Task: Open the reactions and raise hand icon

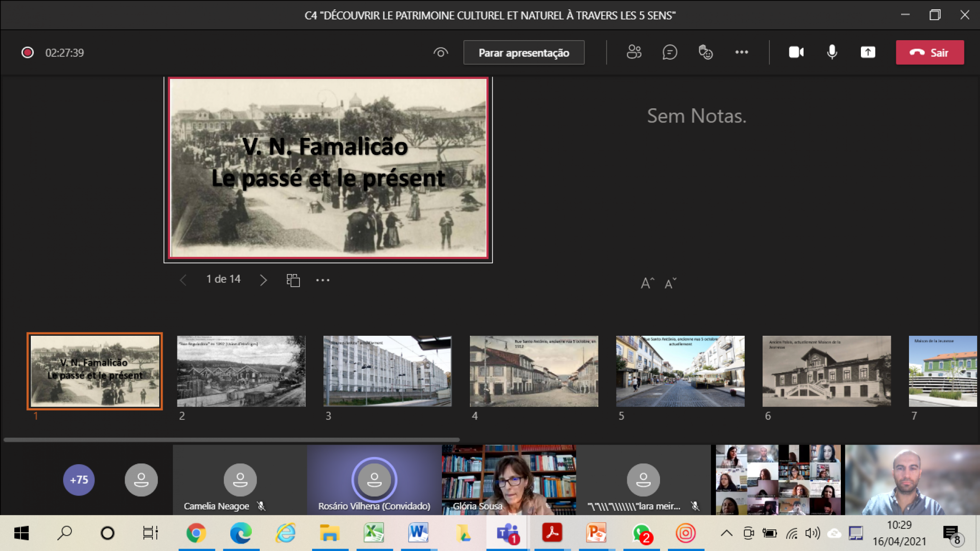Action: click(706, 52)
